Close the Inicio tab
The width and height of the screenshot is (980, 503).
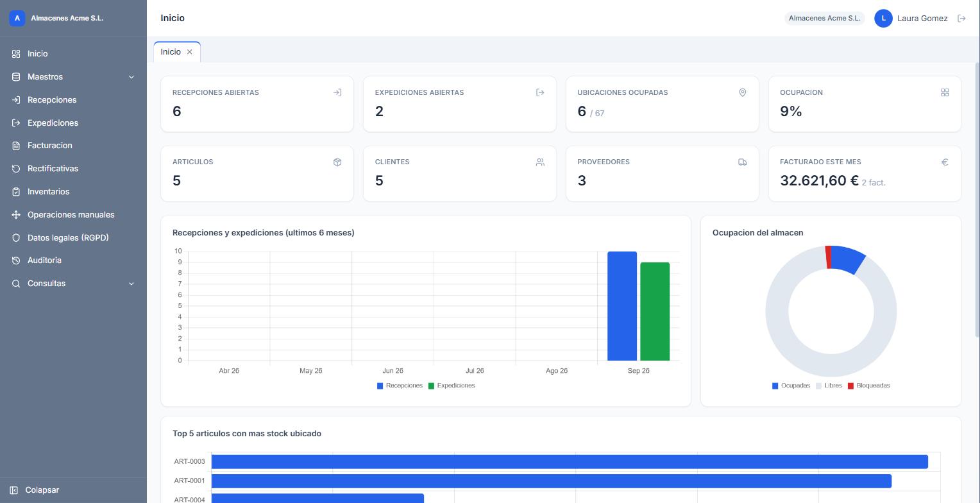(x=190, y=52)
